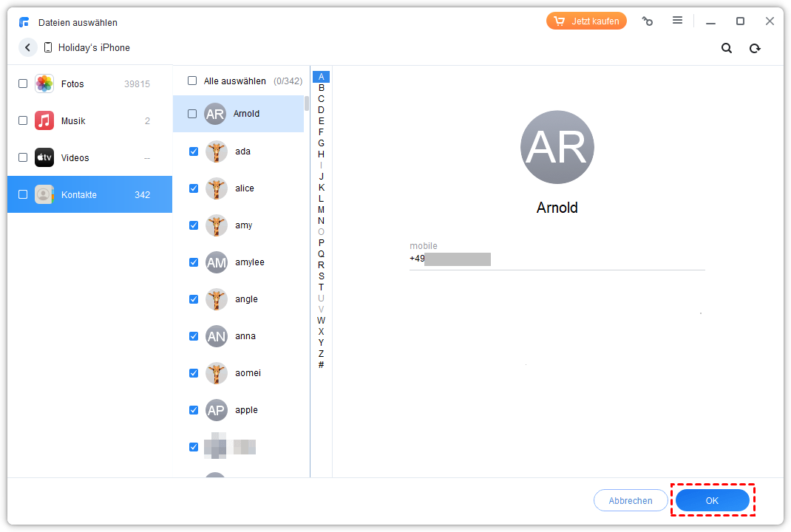Enable the Alle auswählen checkbox
This screenshot has width=791, height=532.
tap(192, 81)
